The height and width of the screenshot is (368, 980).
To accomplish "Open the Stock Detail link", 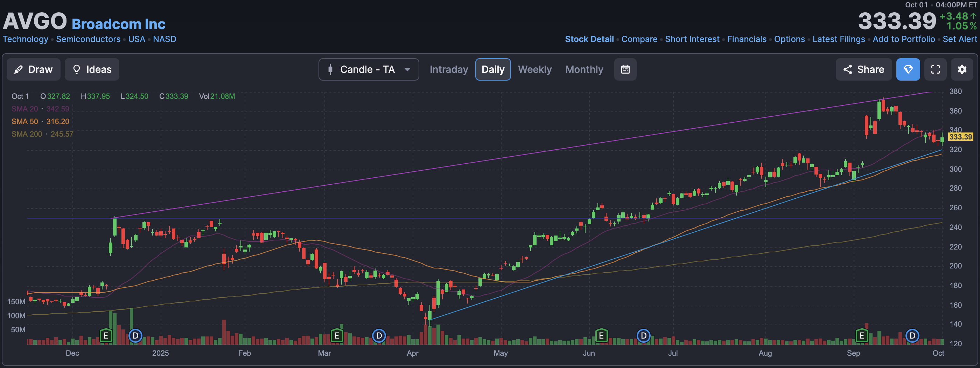I will coord(589,39).
